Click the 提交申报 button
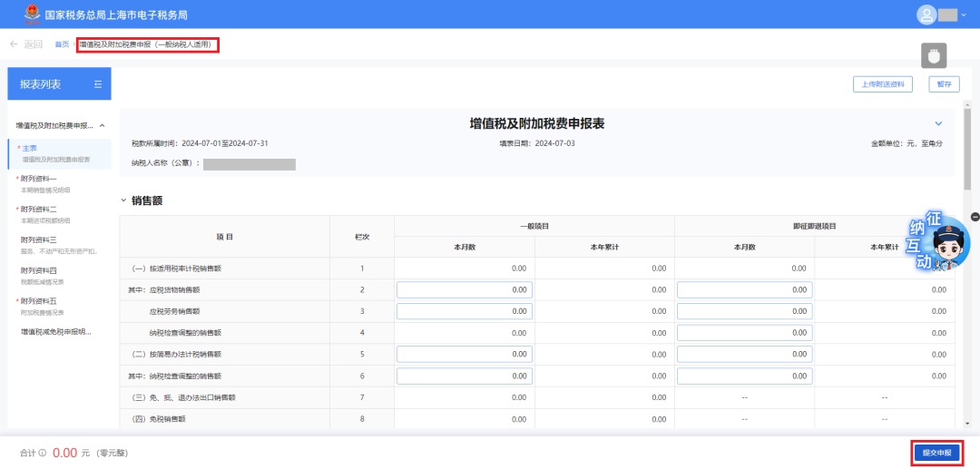This screenshot has height=469, width=980. click(936, 453)
